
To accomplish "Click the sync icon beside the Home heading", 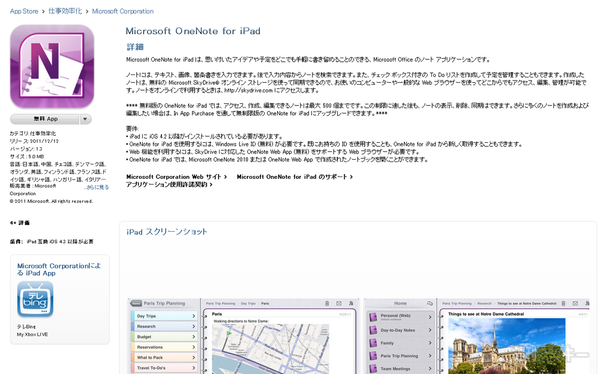I will (x=430, y=303).
